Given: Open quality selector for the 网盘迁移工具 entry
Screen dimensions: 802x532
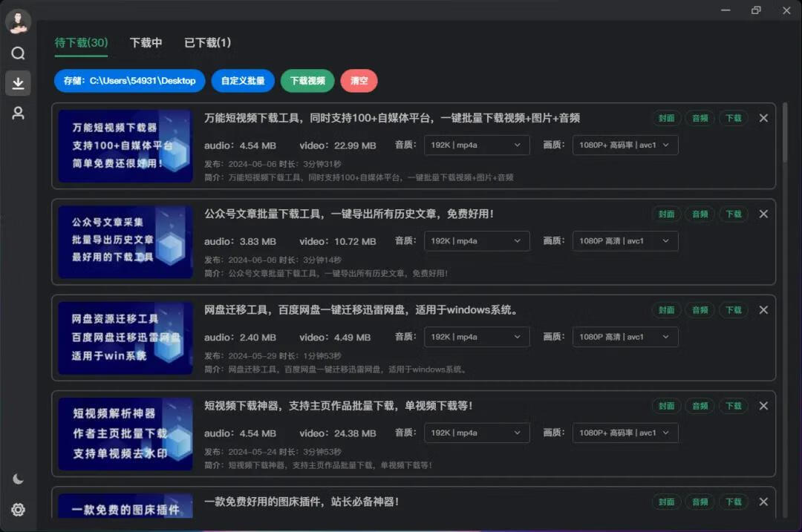Looking at the screenshot, I should point(625,336).
